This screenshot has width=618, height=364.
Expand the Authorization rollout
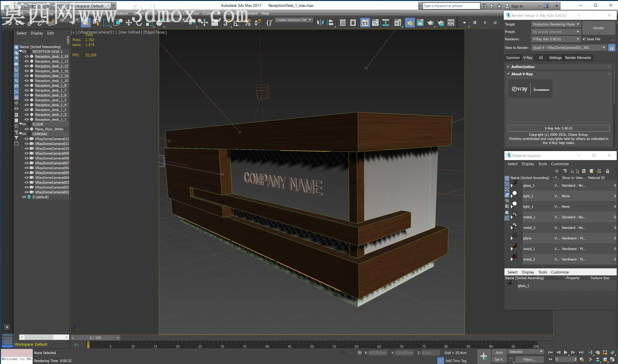(508, 67)
